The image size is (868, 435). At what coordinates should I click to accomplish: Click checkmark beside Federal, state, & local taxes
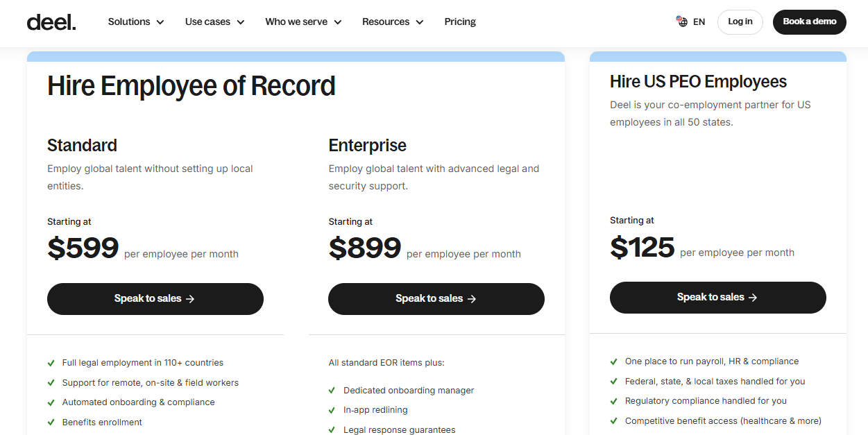613,382
